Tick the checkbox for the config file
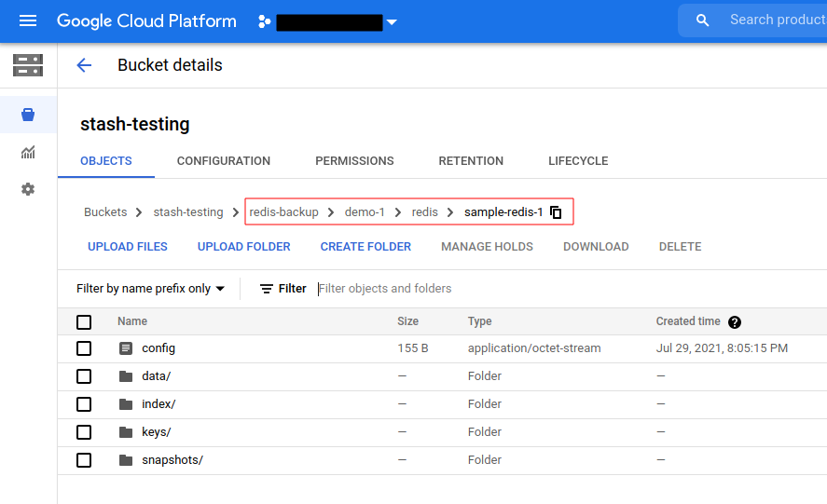 [84, 348]
